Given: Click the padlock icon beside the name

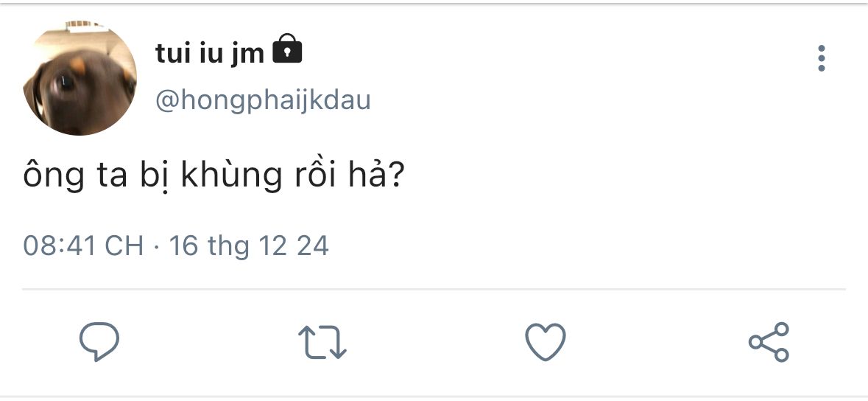Looking at the screenshot, I should 288,49.
